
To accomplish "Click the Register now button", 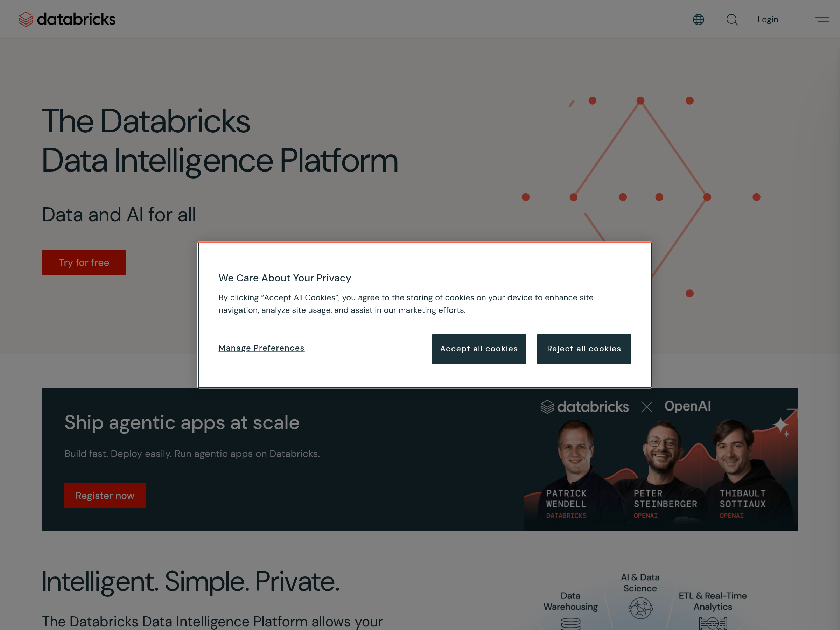I will pos(105,496).
